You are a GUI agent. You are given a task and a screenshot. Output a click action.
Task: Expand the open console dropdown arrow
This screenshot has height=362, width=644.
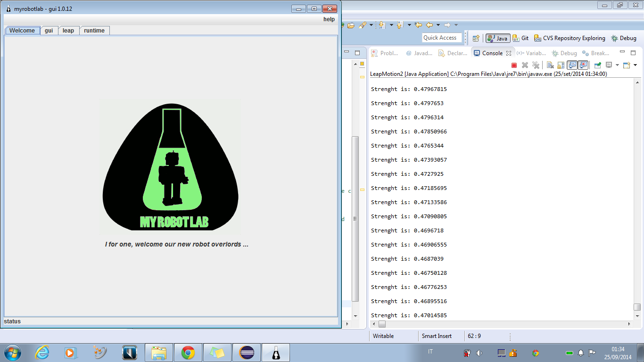click(x=635, y=65)
